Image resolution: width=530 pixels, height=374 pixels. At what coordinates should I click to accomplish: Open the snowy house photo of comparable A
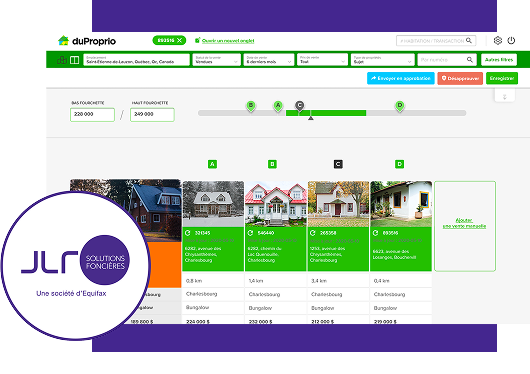click(213, 204)
